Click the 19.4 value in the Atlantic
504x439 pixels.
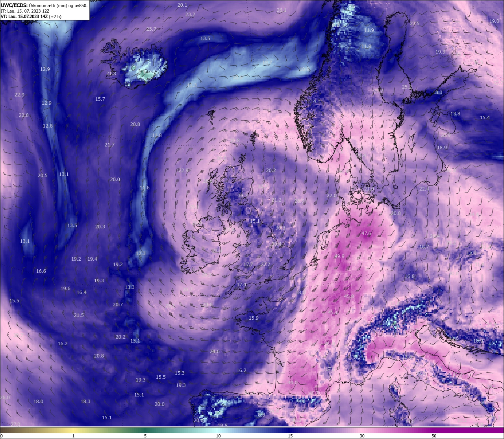92,259
